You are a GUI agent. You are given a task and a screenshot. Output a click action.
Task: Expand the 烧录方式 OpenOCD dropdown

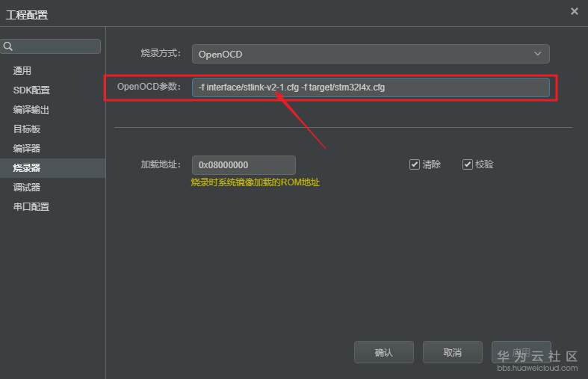click(371, 54)
